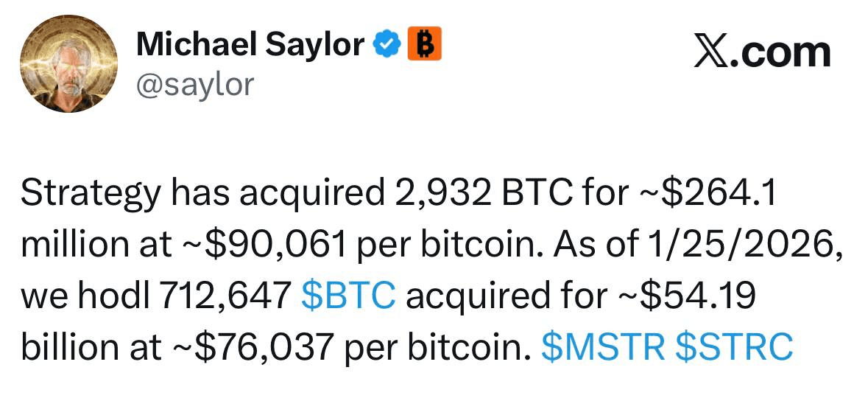Open the @saylor handle link
The width and height of the screenshot is (868, 401).
click(194, 84)
